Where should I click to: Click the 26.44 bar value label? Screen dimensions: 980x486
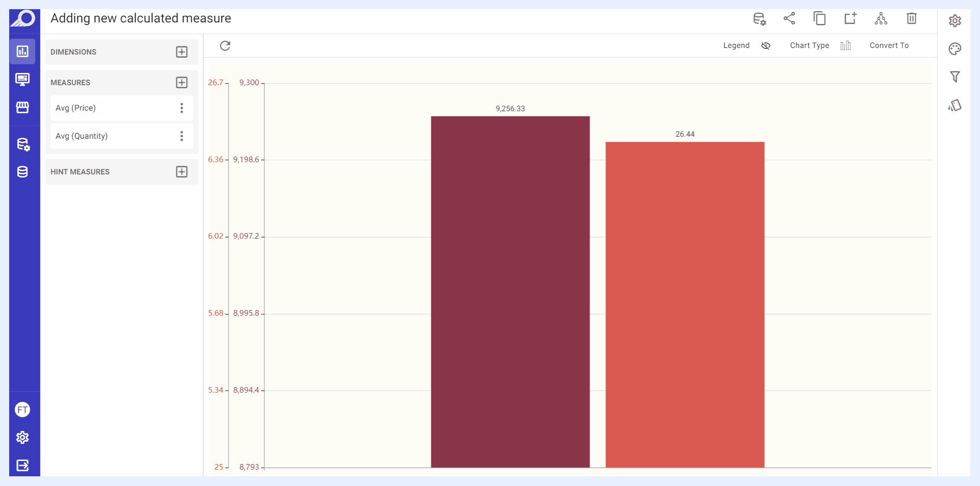click(x=685, y=134)
